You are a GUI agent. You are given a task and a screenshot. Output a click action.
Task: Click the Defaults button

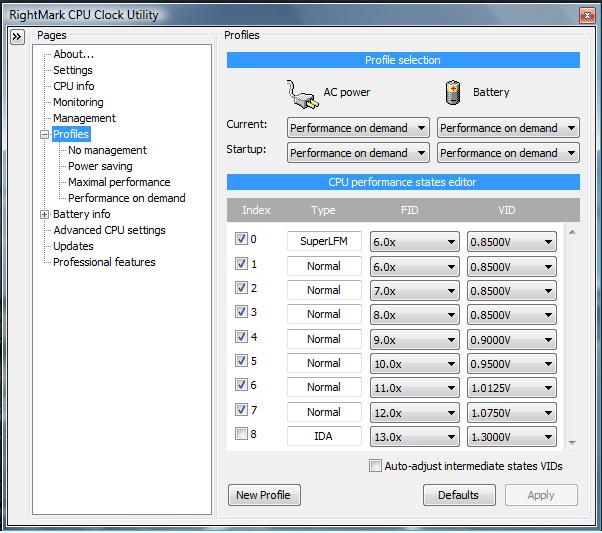coord(459,495)
